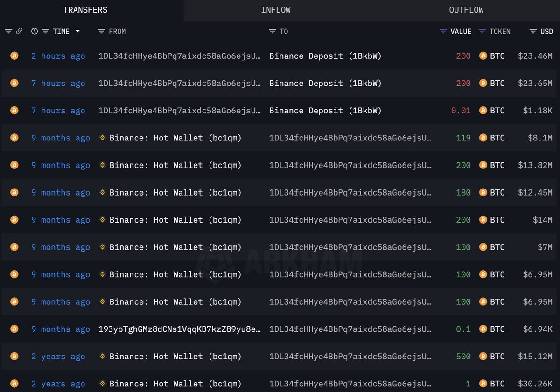Open the OUTFLOW tab
This screenshot has height=392, width=560.
tap(466, 10)
